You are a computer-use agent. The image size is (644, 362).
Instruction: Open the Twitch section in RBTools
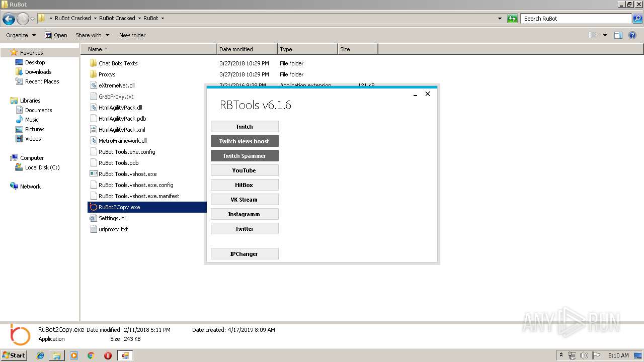(x=245, y=127)
